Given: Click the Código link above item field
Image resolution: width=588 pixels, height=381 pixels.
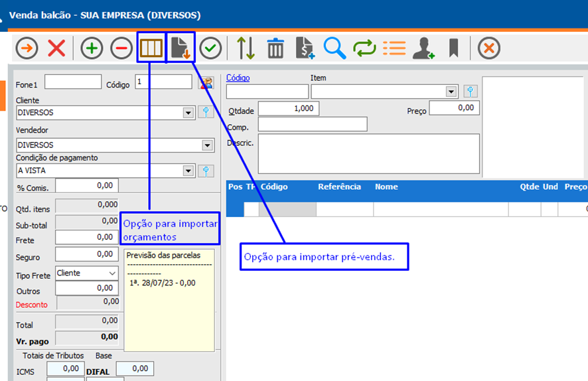Looking at the screenshot, I should [238, 78].
